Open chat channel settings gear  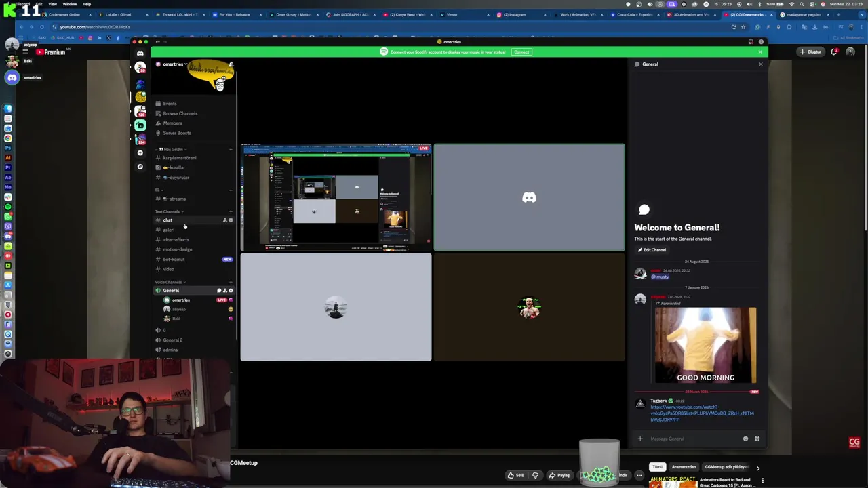tap(231, 220)
